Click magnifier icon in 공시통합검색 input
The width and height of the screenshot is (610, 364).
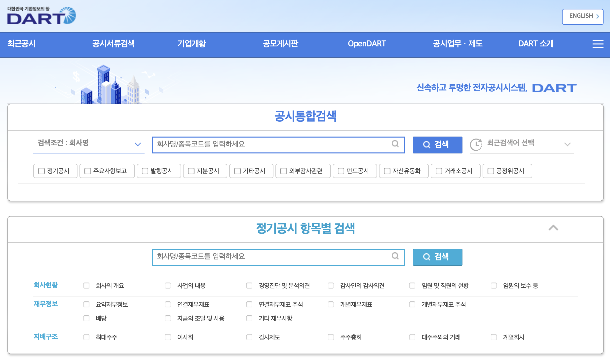pyautogui.click(x=395, y=144)
